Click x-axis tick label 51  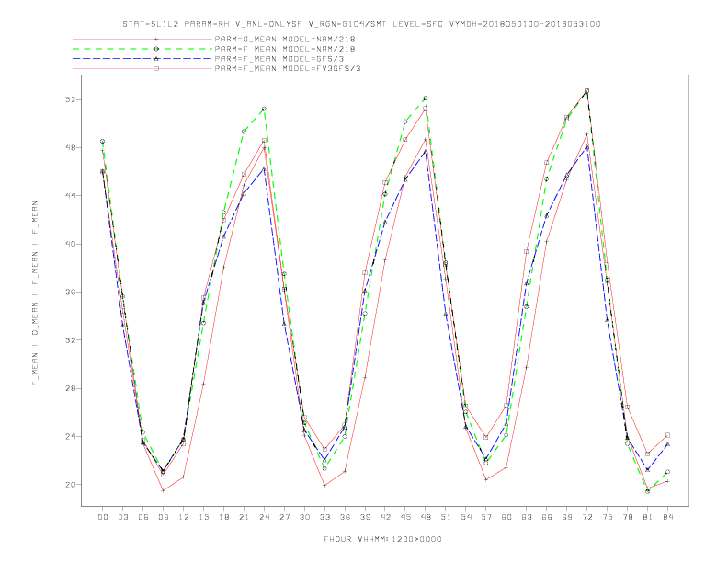[x=446, y=517]
